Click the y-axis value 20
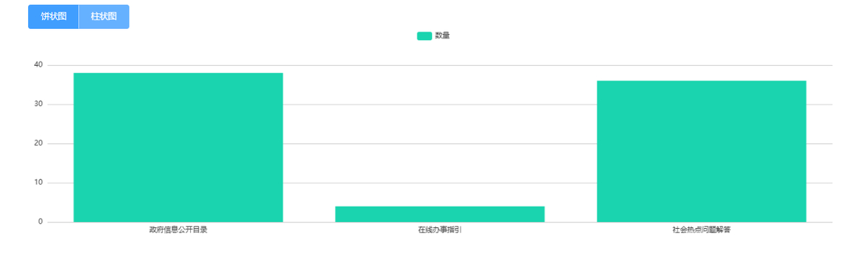Viewport: 868px width, 273px height. (38, 143)
